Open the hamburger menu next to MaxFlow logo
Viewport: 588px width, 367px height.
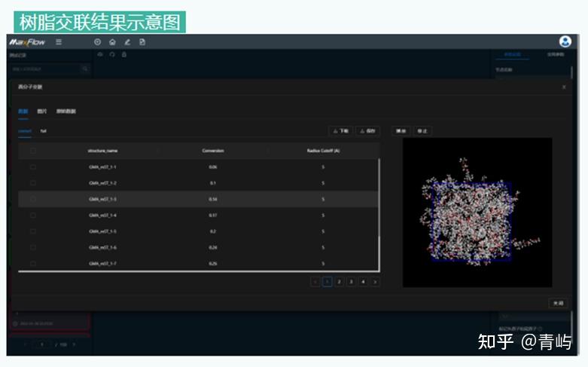[59, 41]
